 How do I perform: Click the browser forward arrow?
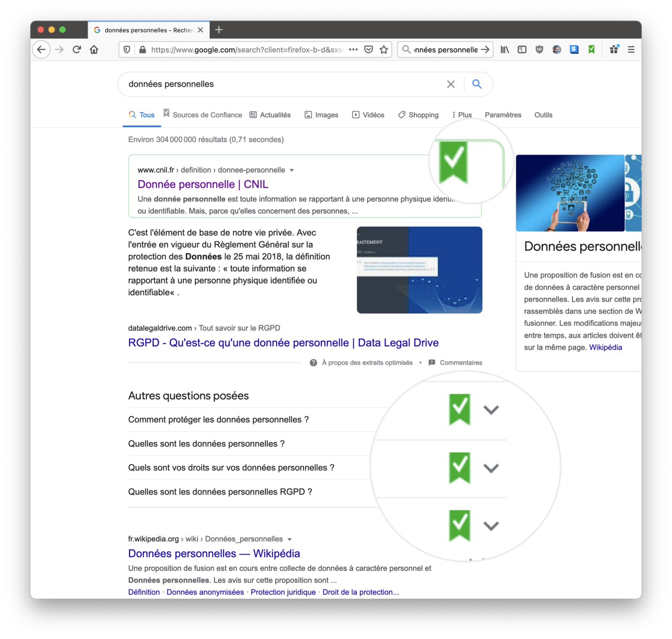59,50
